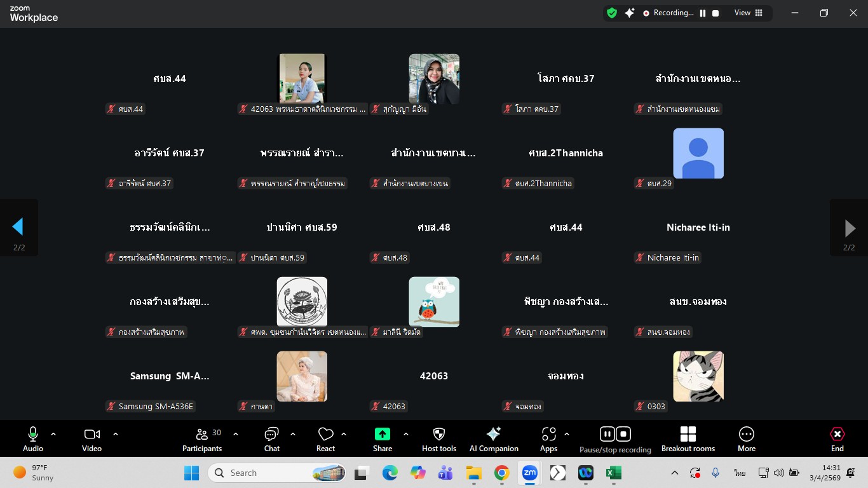Open the Apps menu

549,440
